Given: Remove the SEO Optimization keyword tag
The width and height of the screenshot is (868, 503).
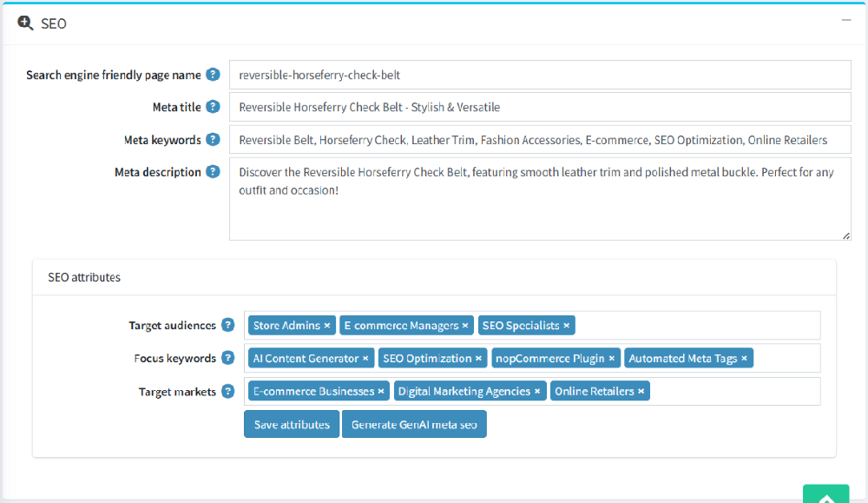Looking at the screenshot, I should click(478, 358).
